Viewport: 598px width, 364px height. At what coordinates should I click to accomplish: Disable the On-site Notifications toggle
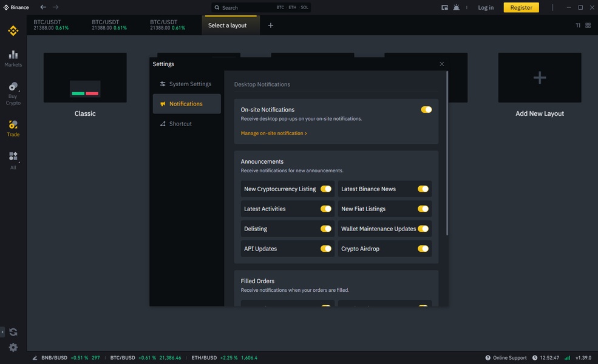coord(426,110)
